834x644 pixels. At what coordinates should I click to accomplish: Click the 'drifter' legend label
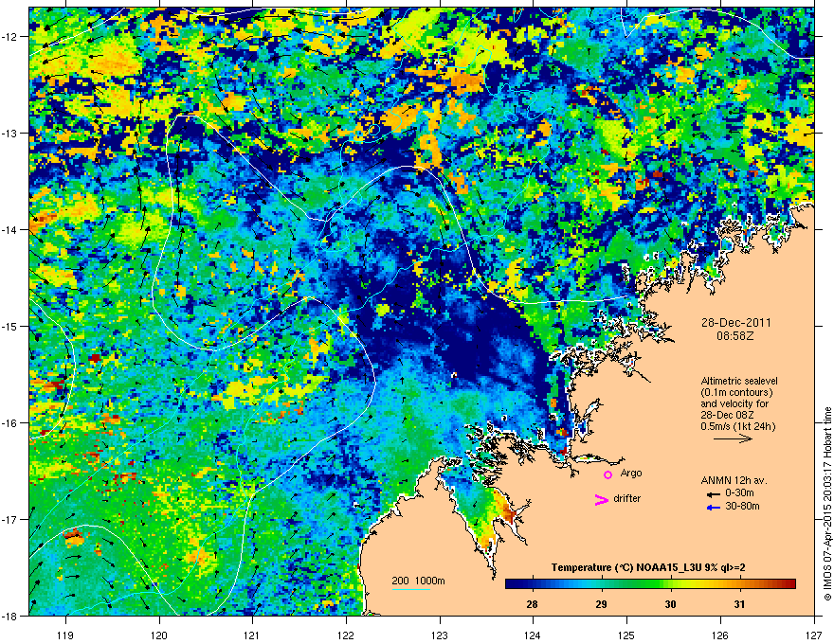point(626,498)
